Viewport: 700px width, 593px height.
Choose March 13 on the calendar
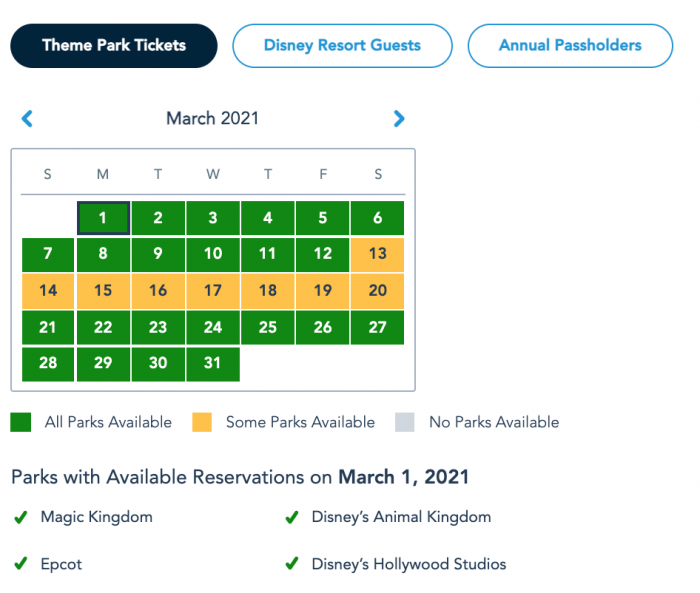tap(377, 254)
